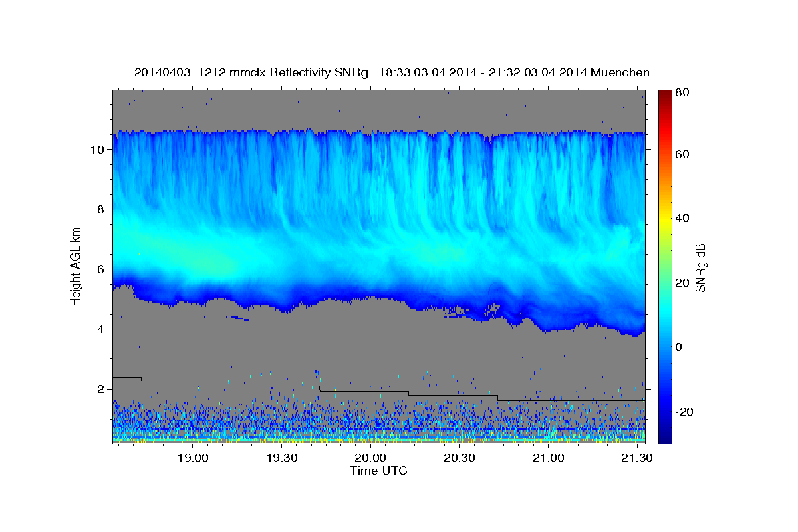Click the 19:30 time tick label
Image resolution: width=798 pixels, height=532 pixels.
pyautogui.click(x=282, y=458)
